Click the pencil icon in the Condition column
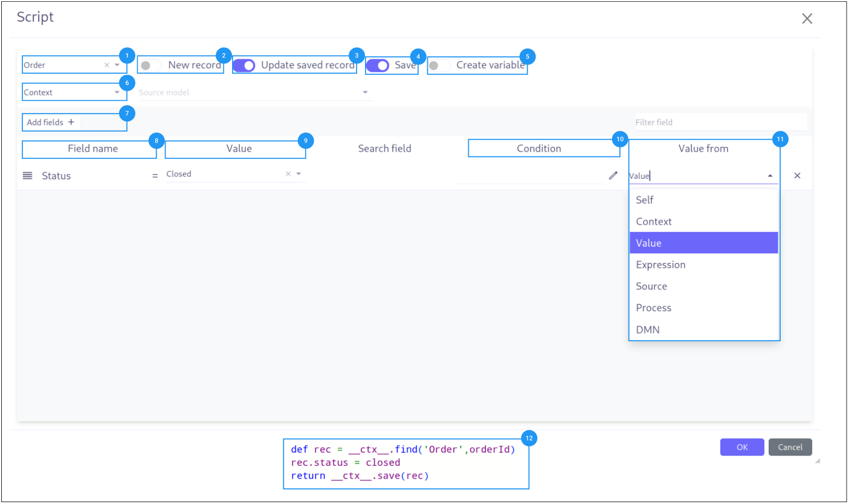The image size is (849, 504). [x=613, y=175]
